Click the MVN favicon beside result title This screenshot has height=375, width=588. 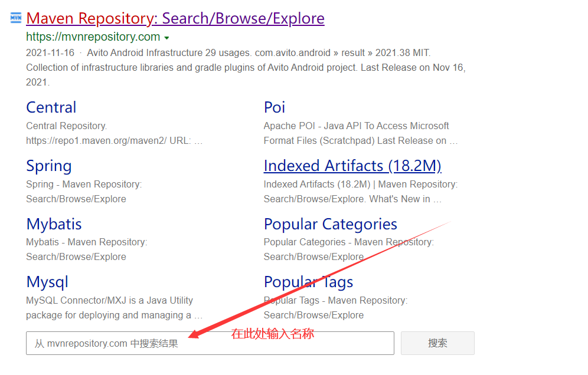[x=16, y=18]
